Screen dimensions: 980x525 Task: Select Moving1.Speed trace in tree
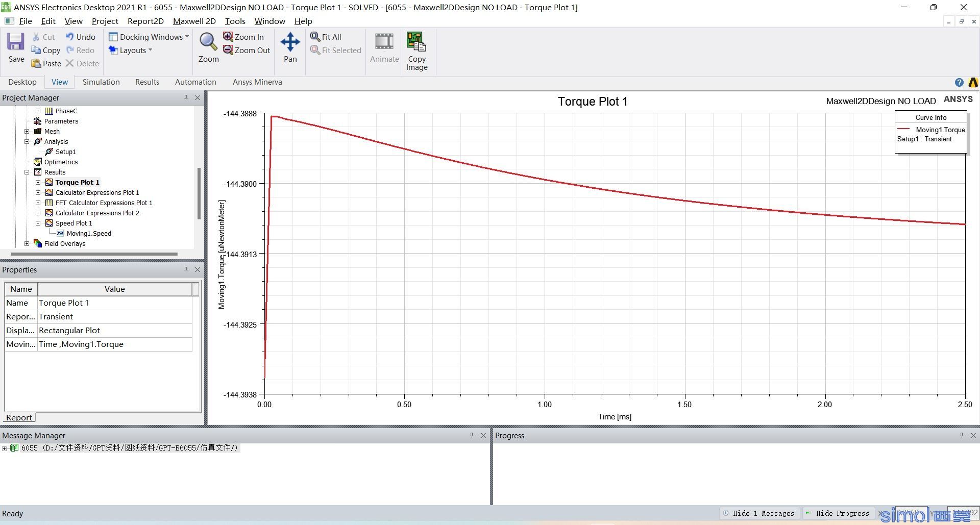tap(89, 233)
